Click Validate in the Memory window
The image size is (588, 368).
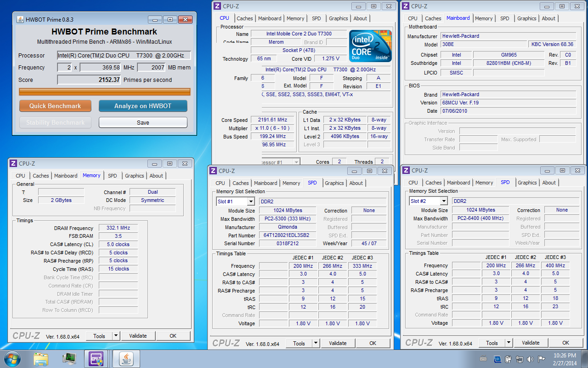click(138, 336)
